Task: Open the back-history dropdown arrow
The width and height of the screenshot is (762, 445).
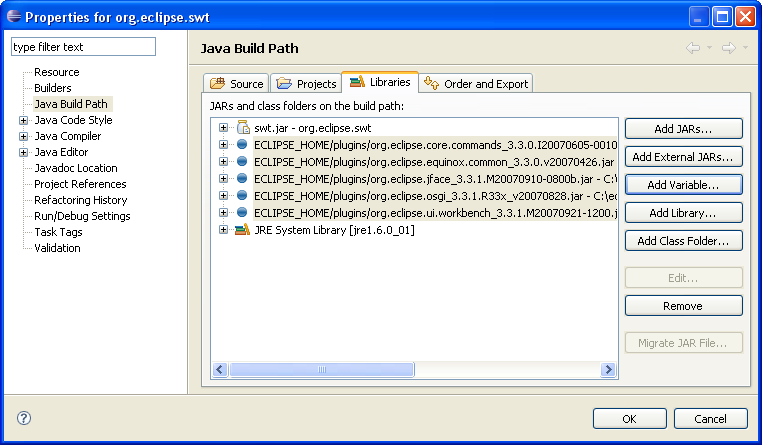Action: click(x=710, y=48)
